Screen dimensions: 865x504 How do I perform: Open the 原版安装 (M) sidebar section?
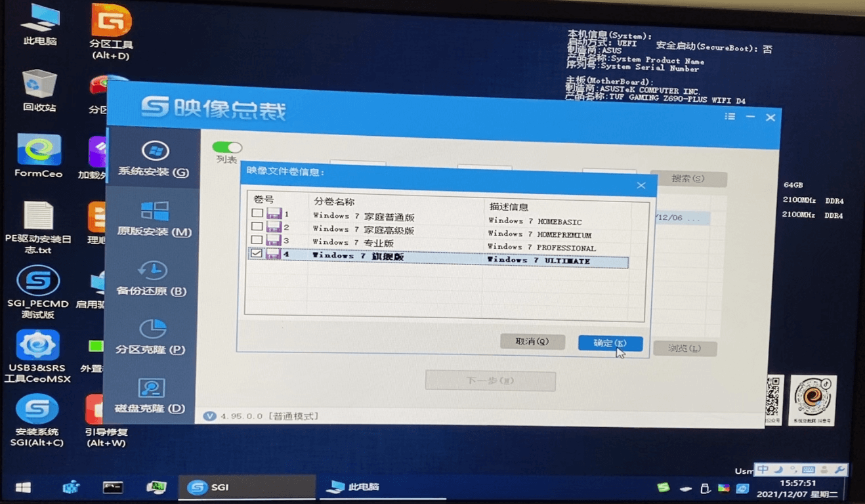(x=154, y=219)
